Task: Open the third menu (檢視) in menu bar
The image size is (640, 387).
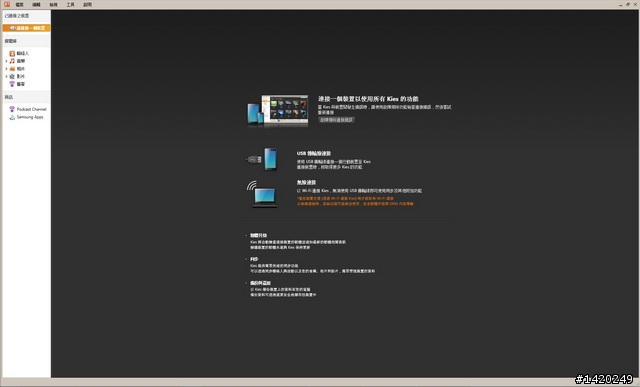Action: 53,4
